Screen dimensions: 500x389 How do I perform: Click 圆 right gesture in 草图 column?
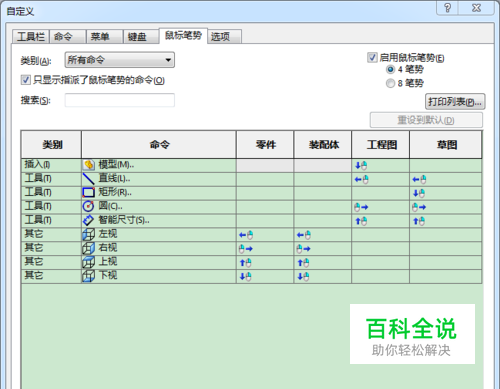pos(419,207)
